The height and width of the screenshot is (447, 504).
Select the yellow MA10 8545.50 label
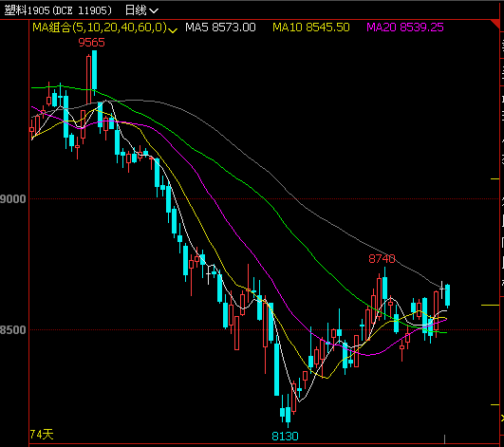[x=310, y=28]
